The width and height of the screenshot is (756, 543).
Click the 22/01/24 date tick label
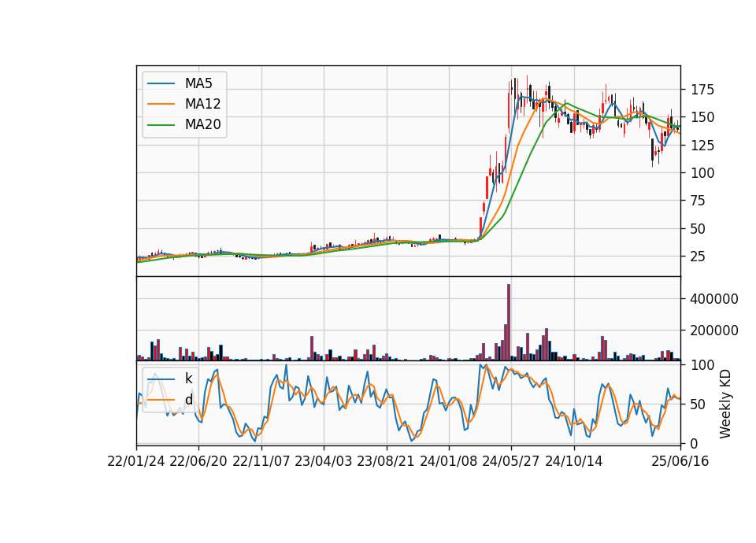click(136, 462)
